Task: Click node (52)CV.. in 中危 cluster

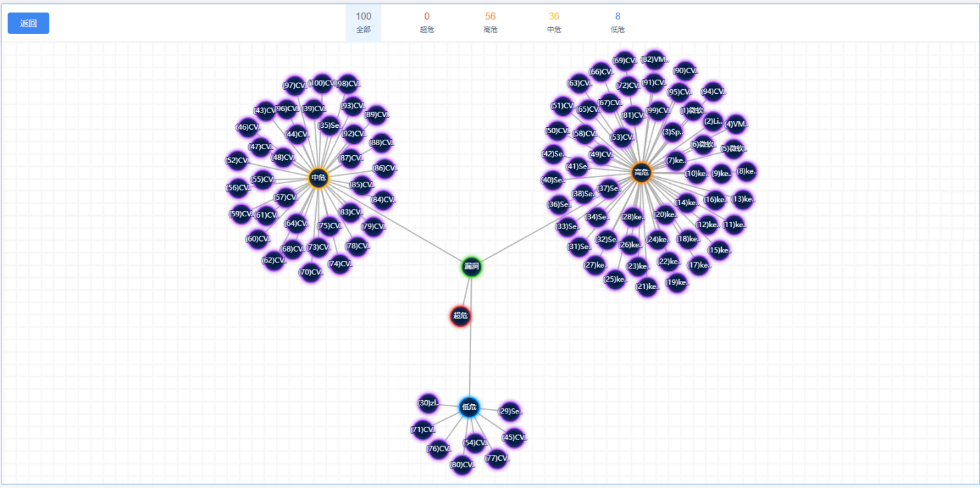Action: click(237, 160)
